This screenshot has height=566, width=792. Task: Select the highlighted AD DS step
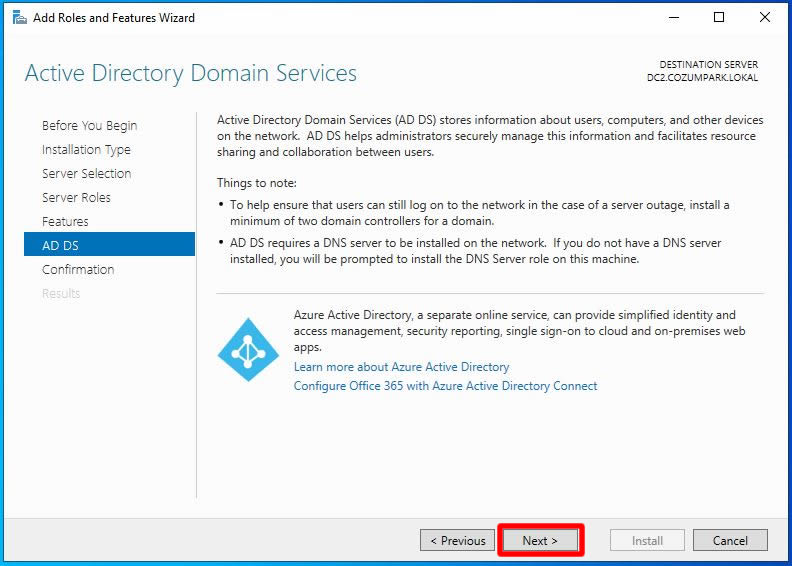tap(60, 245)
